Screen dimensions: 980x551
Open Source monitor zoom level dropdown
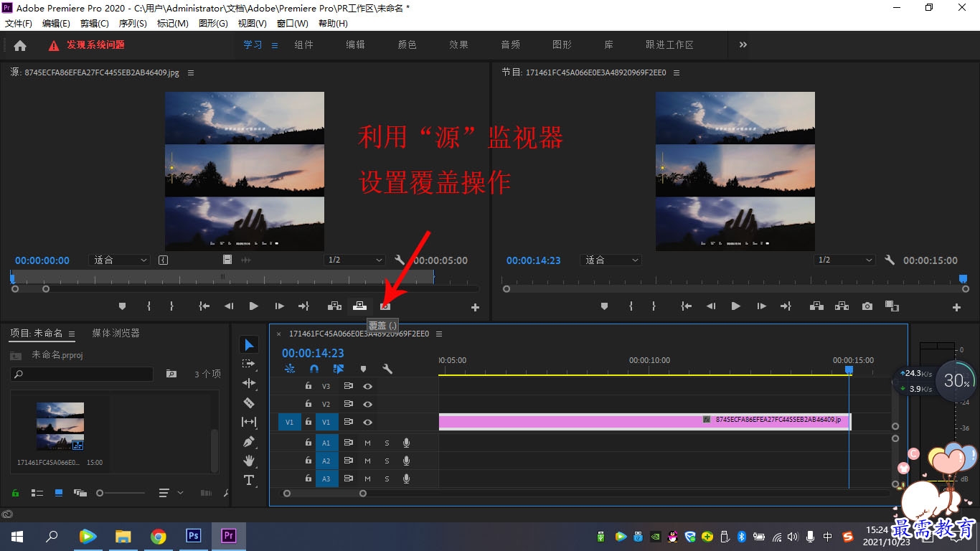click(119, 260)
